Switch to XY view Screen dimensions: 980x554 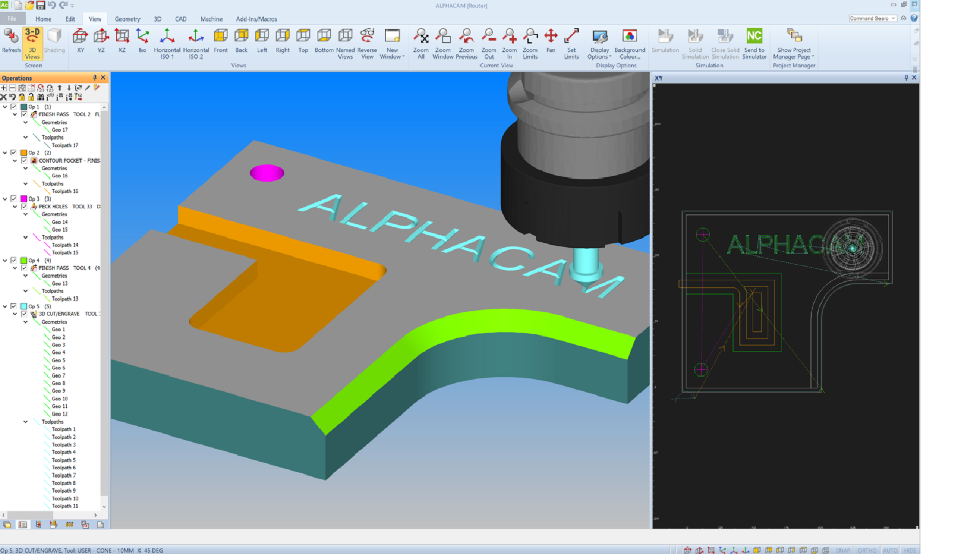pyautogui.click(x=81, y=41)
